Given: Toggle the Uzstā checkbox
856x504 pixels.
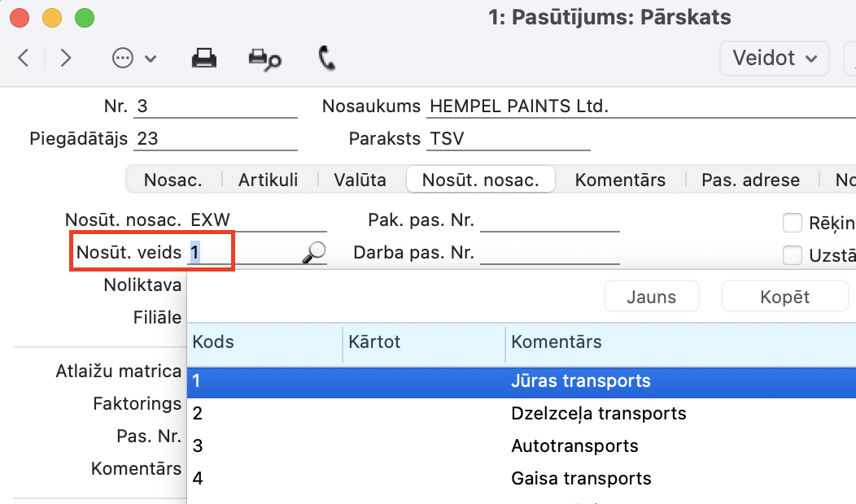Looking at the screenshot, I should pyautogui.click(x=792, y=255).
